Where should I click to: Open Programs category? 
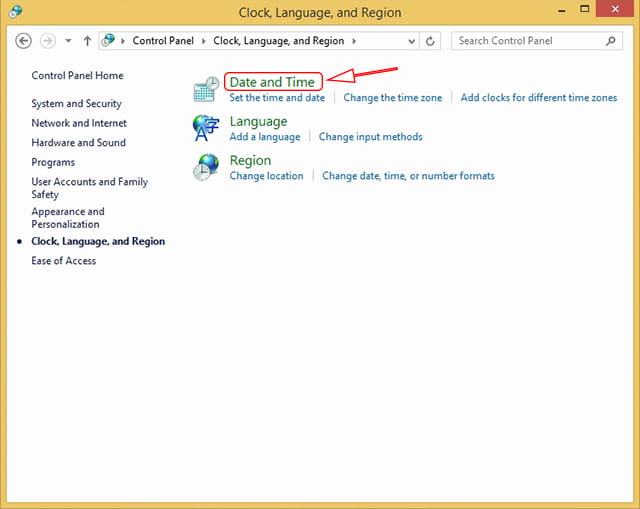(53, 162)
